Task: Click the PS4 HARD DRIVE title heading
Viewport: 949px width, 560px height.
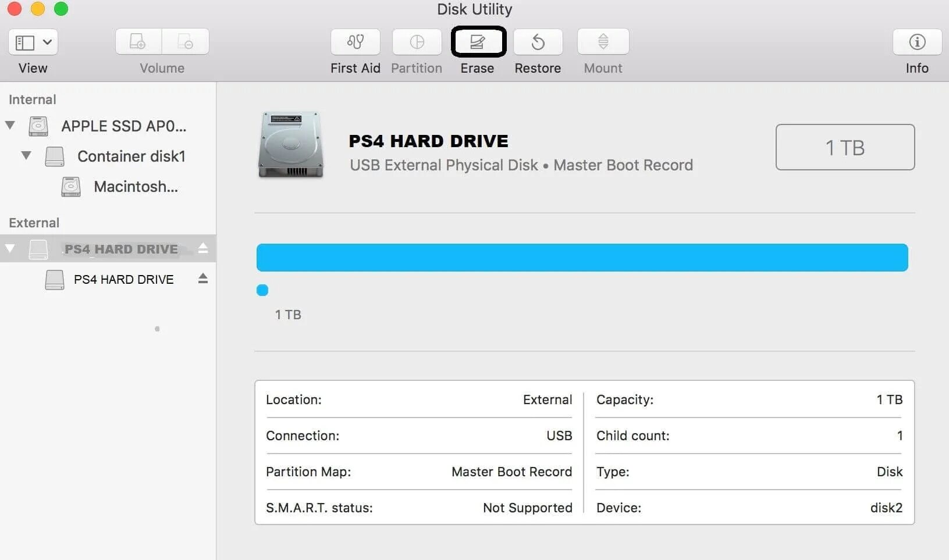Action: [428, 141]
